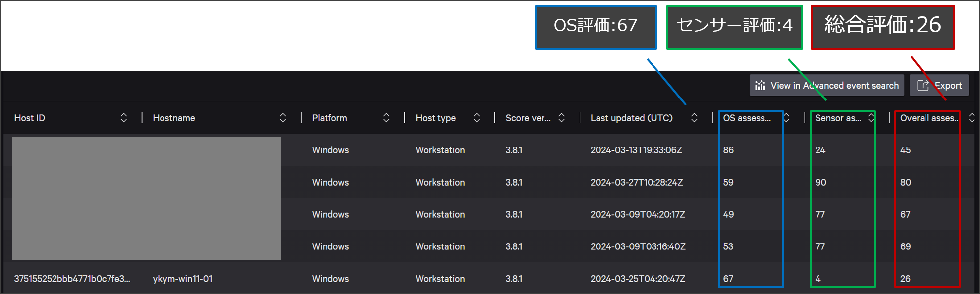This screenshot has width=980, height=294.
Task: Click timestamp 2024-03-27T10:28:24Z
Action: pos(637,182)
